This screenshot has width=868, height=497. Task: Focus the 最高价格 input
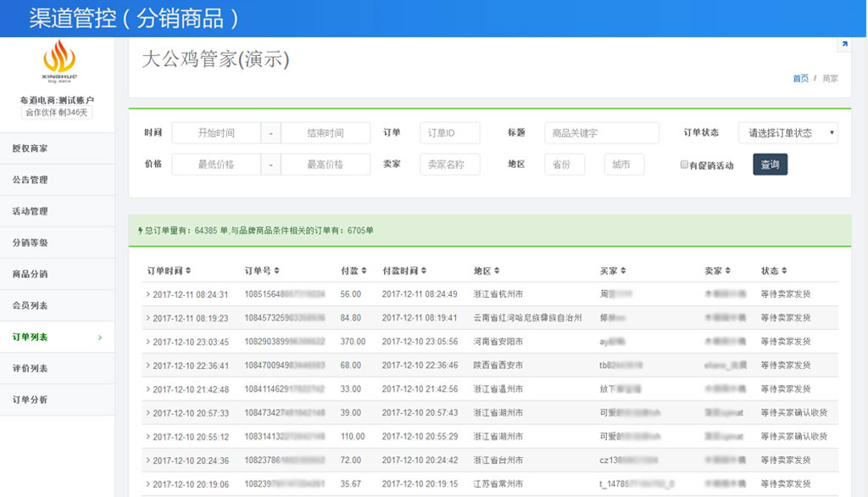tap(325, 165)
